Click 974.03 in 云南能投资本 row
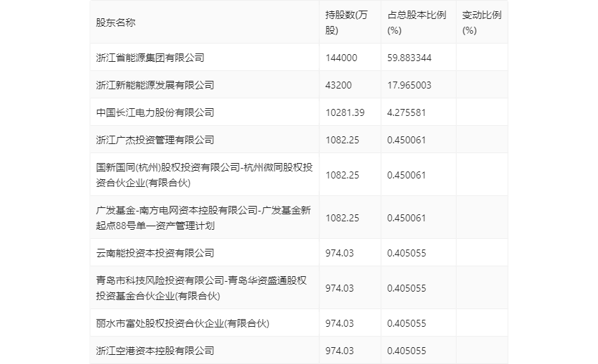The image size is (598, 364). pyautogui.click(x=339, y=253)
